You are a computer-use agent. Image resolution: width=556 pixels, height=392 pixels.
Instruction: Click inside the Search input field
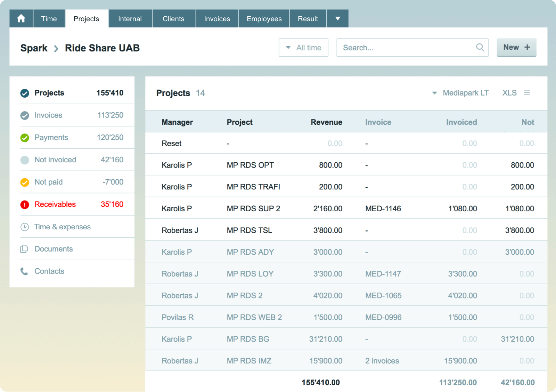click(x=400, y=48)
